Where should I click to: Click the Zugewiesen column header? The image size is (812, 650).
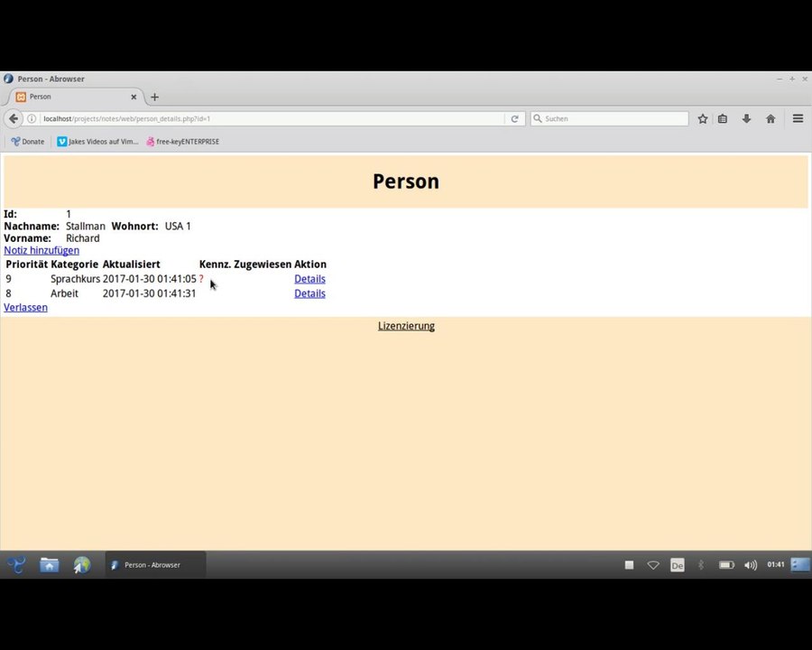[x=263, y=265]
